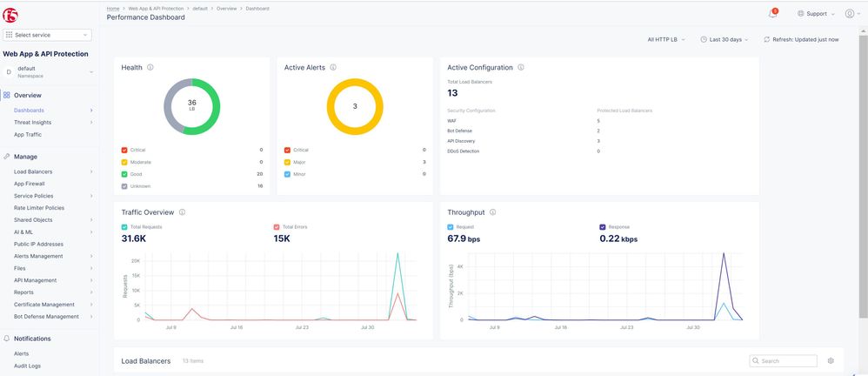The image size is (868, 376).
Task: Click the Throughput info icon
Action: [493, 211]
